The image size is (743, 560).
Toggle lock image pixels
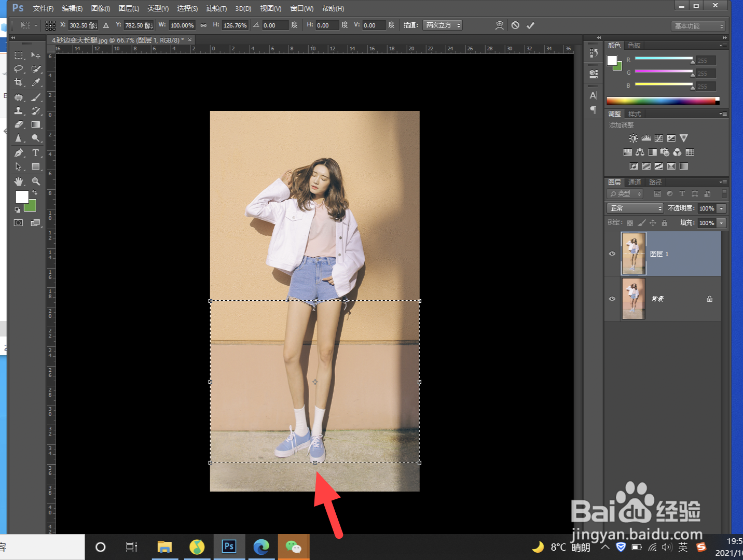pyautogui.click(x=642, y=223)
